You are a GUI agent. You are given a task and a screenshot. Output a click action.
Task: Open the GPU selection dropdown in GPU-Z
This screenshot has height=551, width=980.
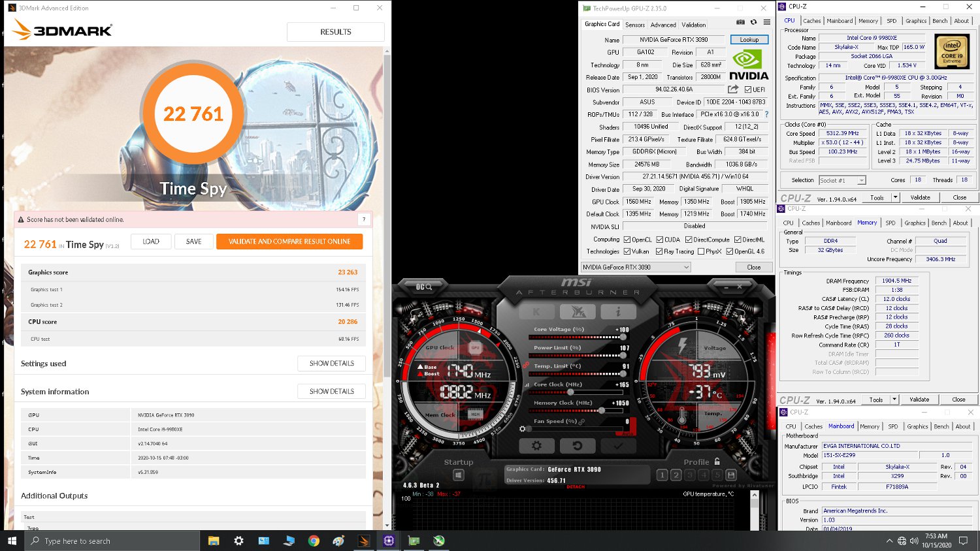(636, 267)
